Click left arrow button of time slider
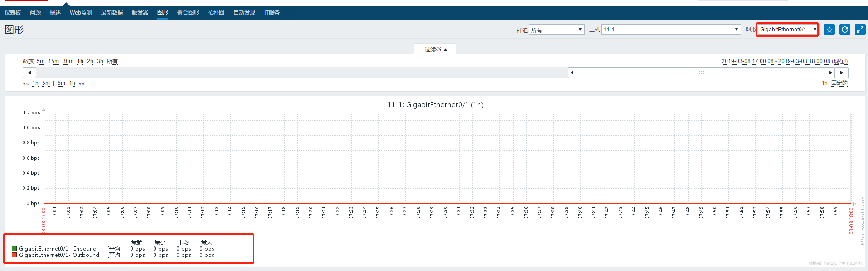Viewport: 868px width, 271px height. (x=29, y=73)
